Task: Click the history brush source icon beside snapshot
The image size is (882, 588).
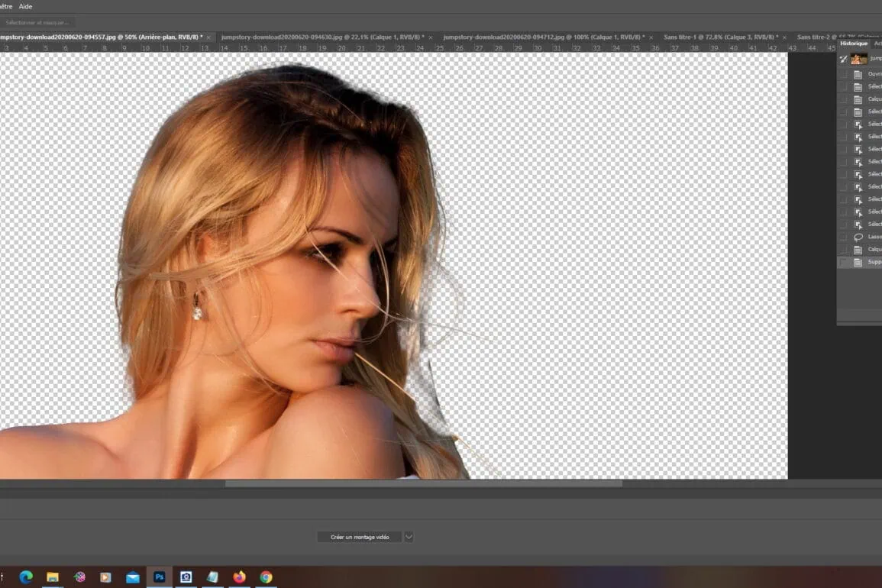Action: coord(844,59)
